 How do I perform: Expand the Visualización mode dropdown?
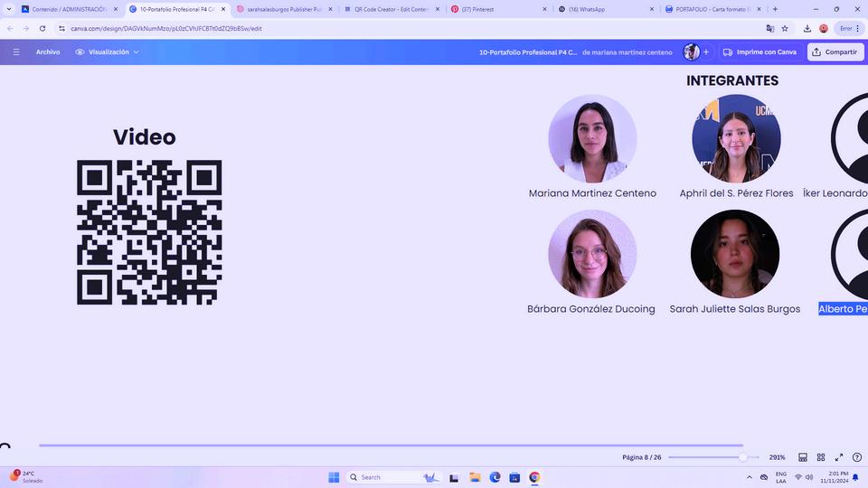click(107, 52)
